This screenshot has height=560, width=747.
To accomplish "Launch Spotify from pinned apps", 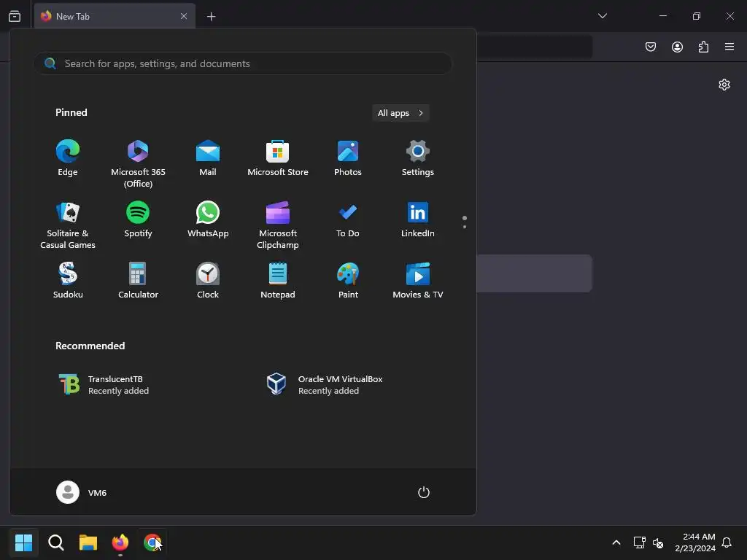I will (x=138, y=219).
